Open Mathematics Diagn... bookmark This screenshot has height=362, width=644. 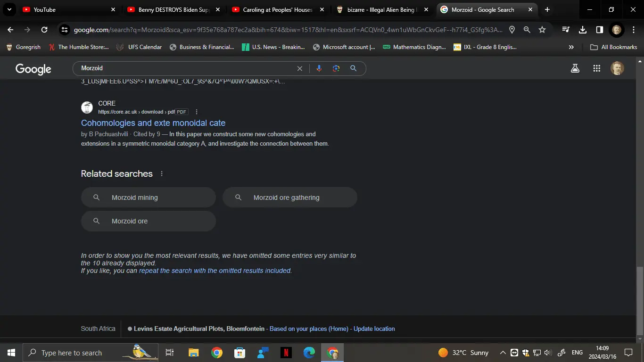(414, 47)
